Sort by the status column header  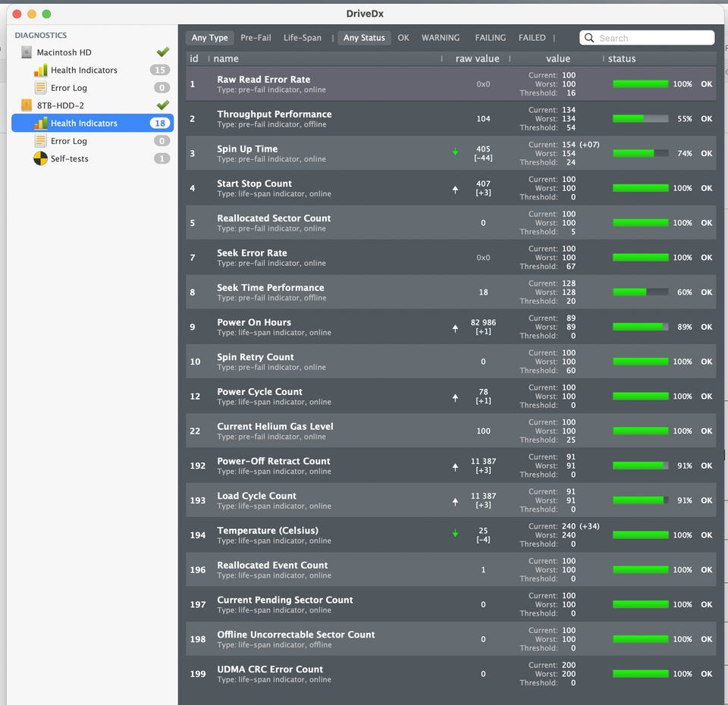coord(622,58)
